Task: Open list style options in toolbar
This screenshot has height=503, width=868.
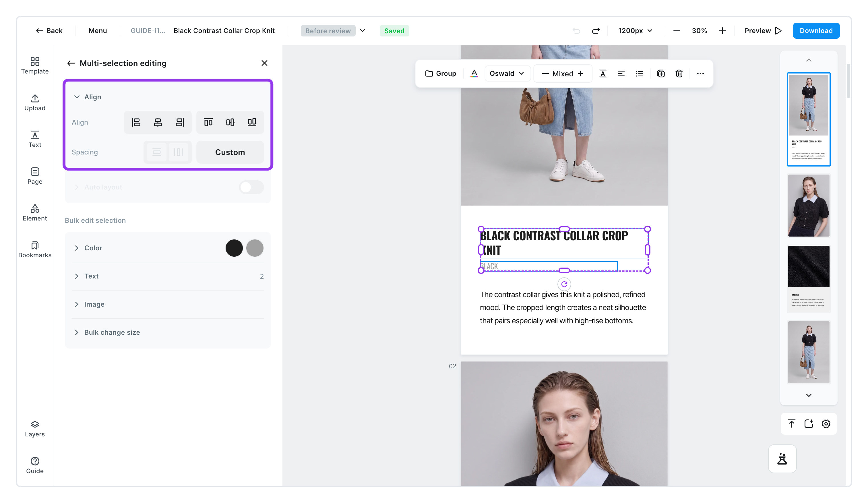Action: (640, 73)
